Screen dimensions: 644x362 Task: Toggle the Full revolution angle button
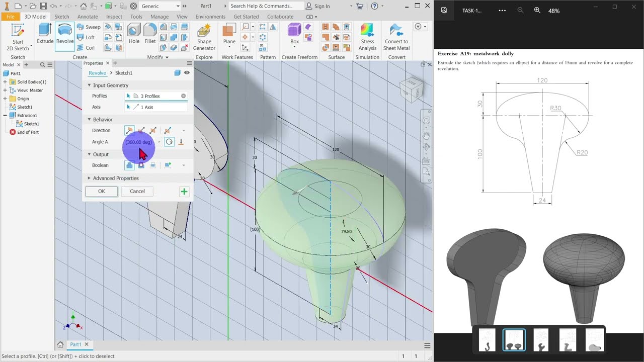tap(169, 142)
